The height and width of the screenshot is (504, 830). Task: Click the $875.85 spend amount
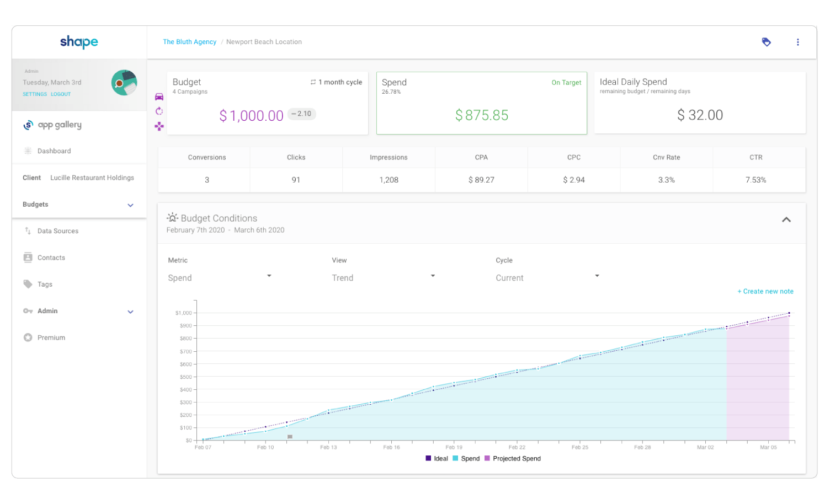pos(482,115)
